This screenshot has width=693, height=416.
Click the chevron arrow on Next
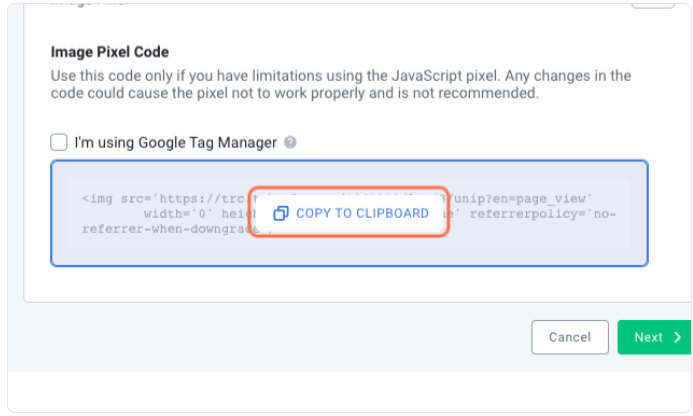[x=677, y=337]
